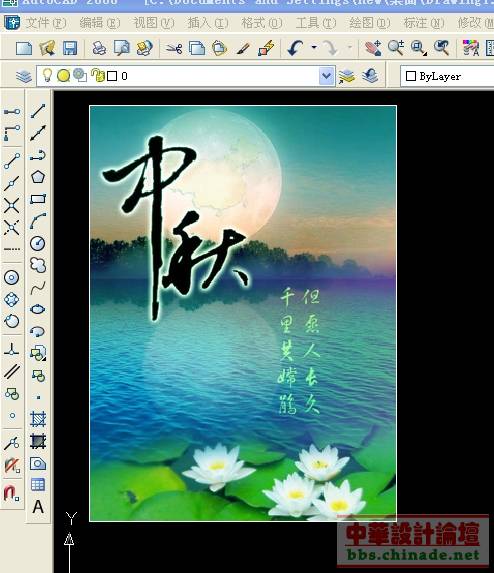Open the ByLayer color control dropdown
The height and width of the screenshot is (573, 494).
pos(448,76)
